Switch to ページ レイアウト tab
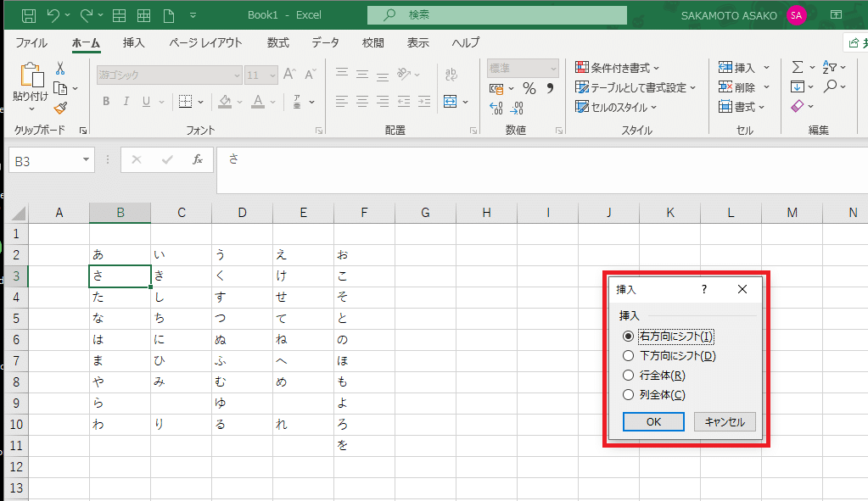Screen dimensions: 868x501 tap(205, 42)
